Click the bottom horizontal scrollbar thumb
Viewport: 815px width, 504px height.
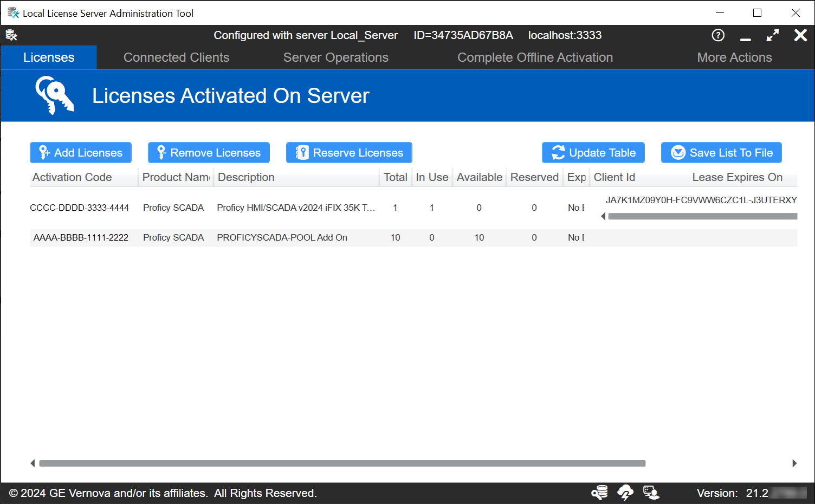coord(342,463)
